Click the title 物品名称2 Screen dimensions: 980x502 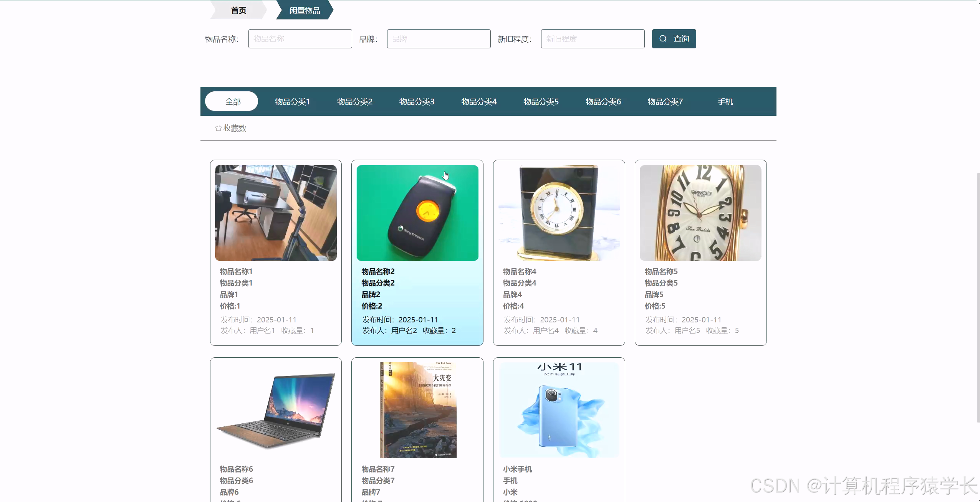[378, 271]
